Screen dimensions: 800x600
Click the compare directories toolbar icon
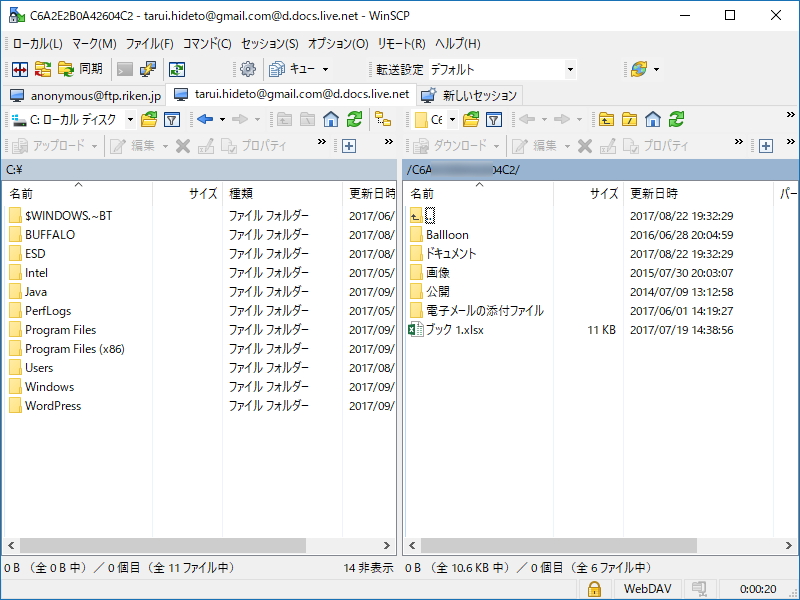[18, 68]
